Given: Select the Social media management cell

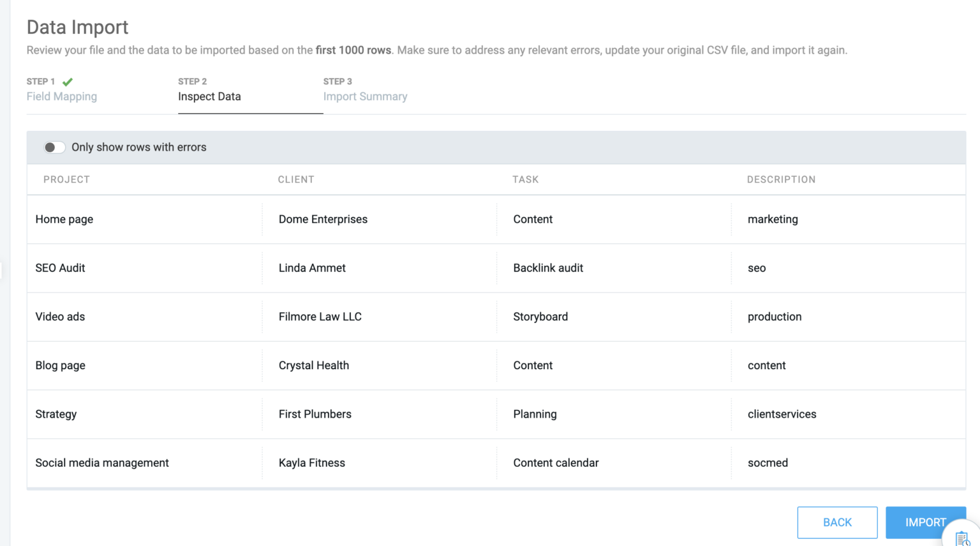Looking at the screenshot, I should pyautogui.click(x=144, y=463).
